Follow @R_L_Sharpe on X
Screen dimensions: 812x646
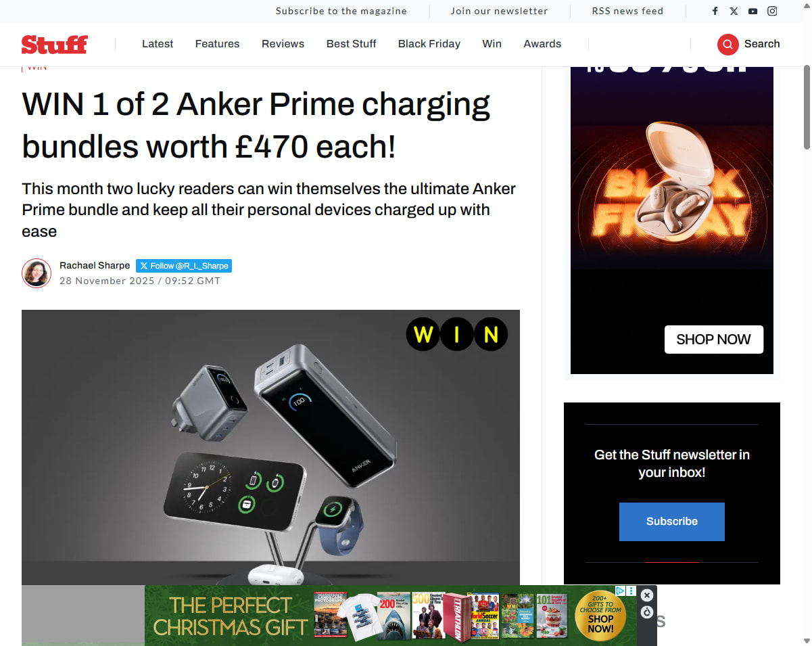click(184, 266)
